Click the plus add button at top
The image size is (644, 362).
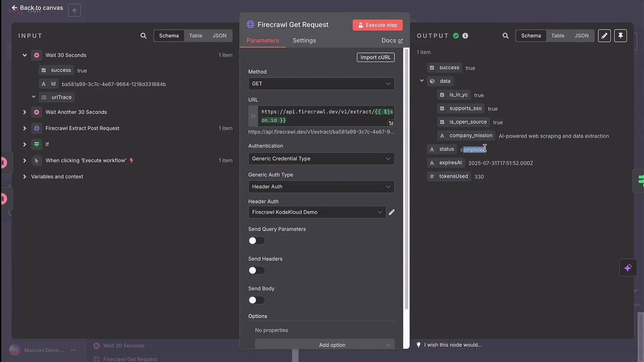coord(74,10)
